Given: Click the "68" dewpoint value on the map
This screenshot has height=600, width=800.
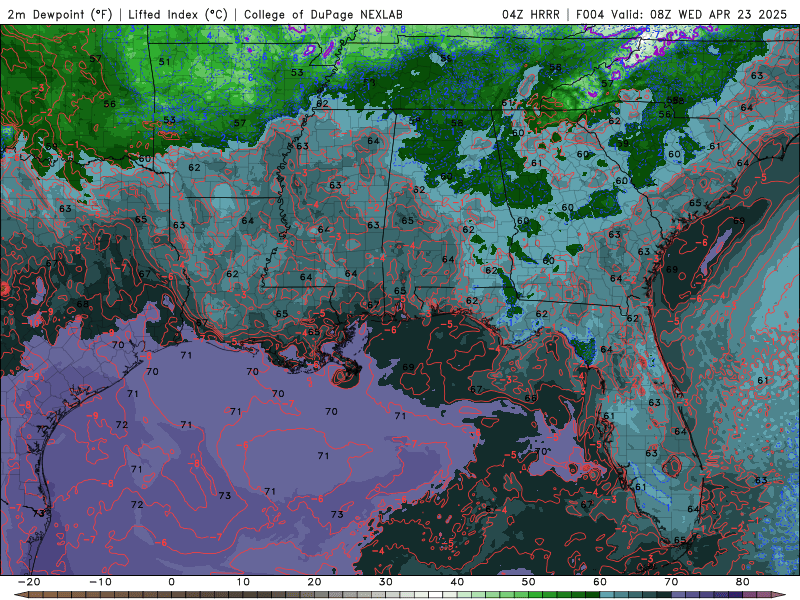Looking at the screenshot, I should [82, 304].
